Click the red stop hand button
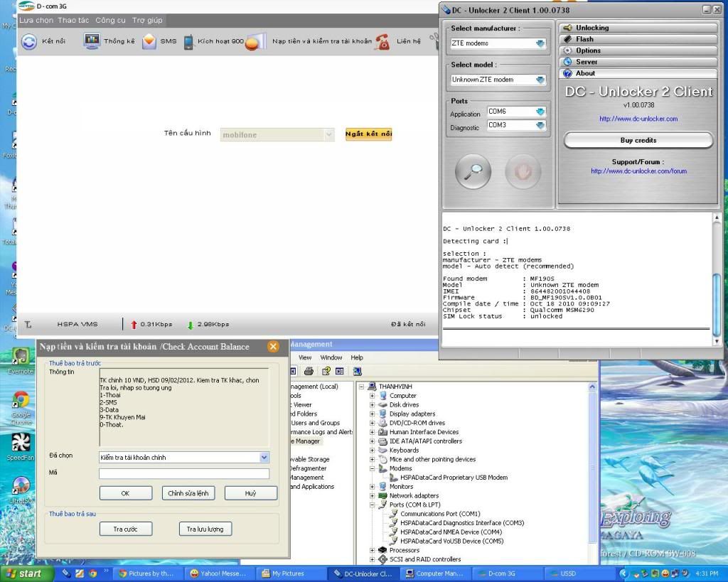This screenshot has height=582, width=728. click(x=523, y=171)
